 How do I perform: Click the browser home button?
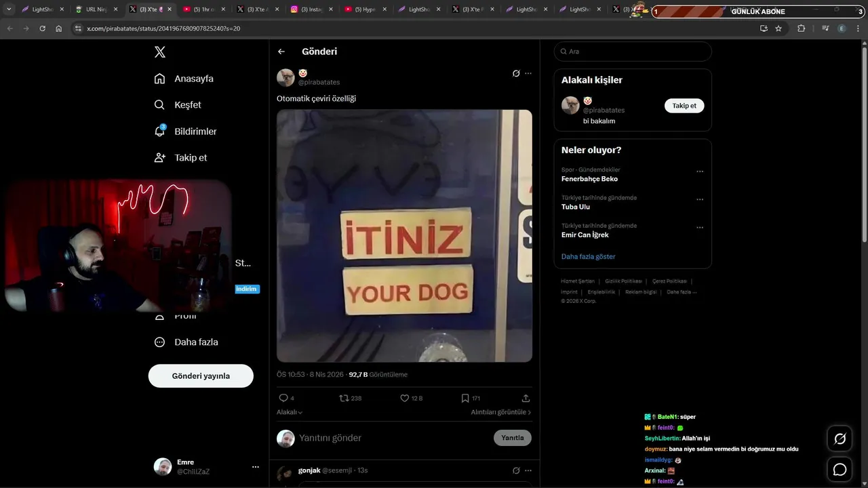point(59,28)
